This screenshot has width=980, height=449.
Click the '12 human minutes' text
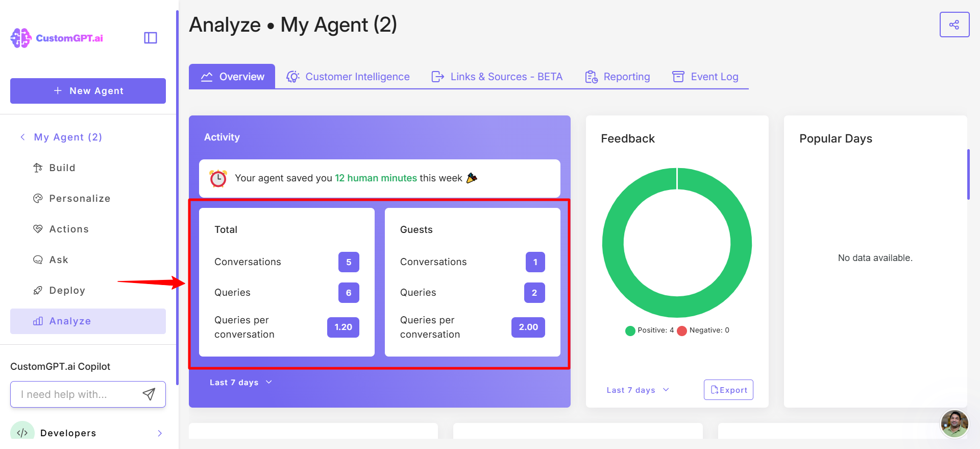(x=376, y=178)
